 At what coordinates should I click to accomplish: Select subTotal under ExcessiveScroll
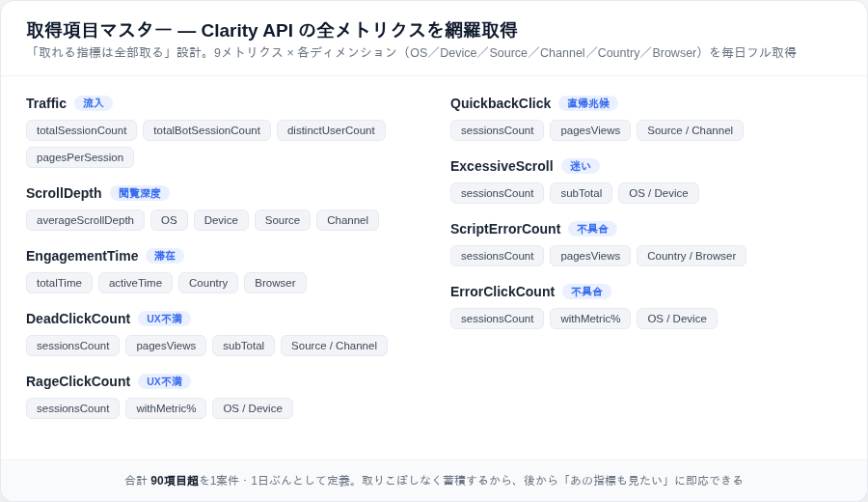click(582, 193)
